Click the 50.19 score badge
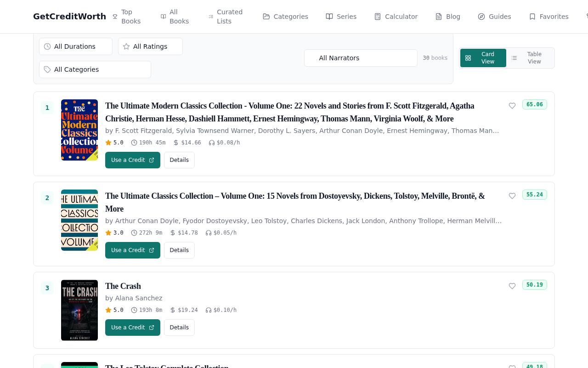The width and height of the screenshot is (588, 368). 535,285
